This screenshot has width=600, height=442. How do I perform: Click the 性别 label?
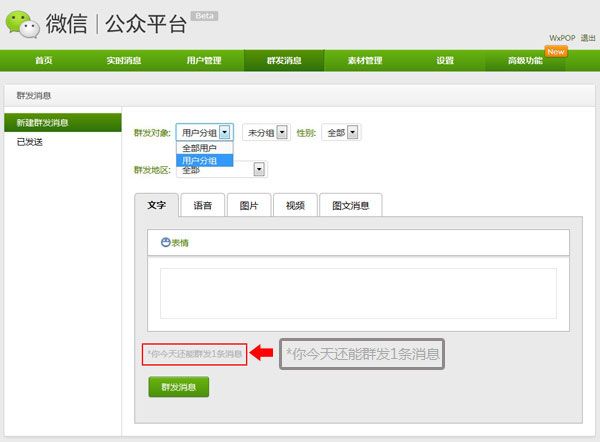(306, 133)
